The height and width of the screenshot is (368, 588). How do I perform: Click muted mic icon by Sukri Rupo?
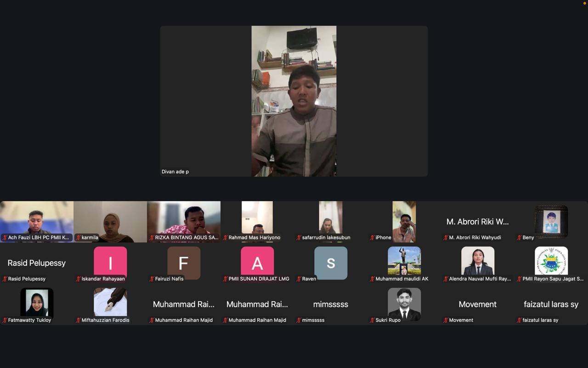point(373,320)
